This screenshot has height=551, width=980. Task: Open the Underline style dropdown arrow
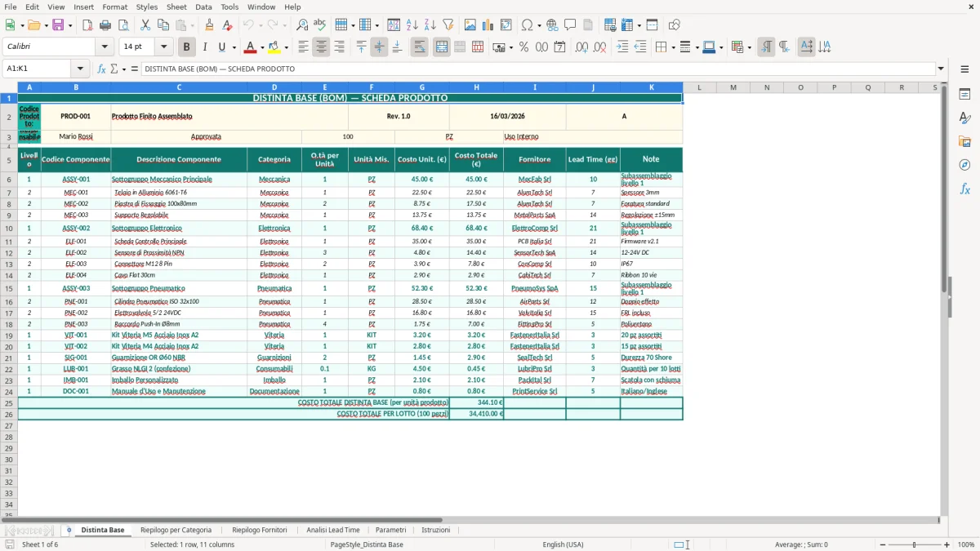point(233,47)
